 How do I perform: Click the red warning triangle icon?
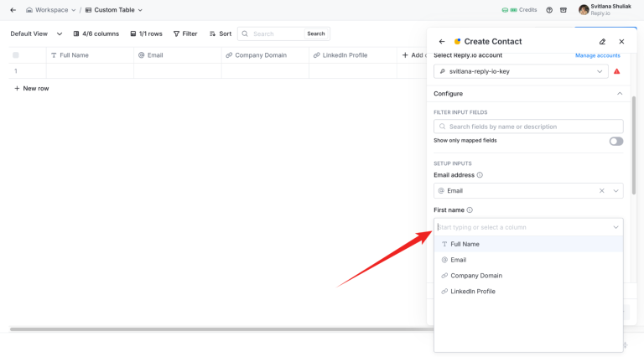click(616, 71)
